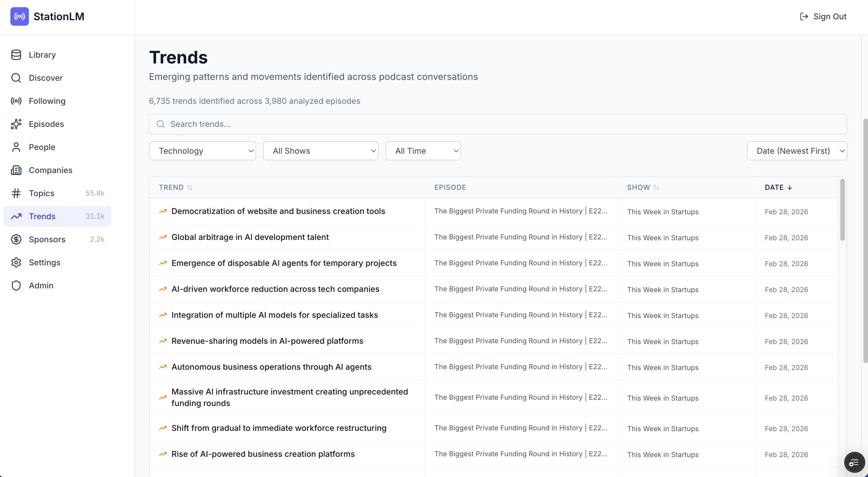Open Episodes via its sparkle icon

click(x=16, y=124)
